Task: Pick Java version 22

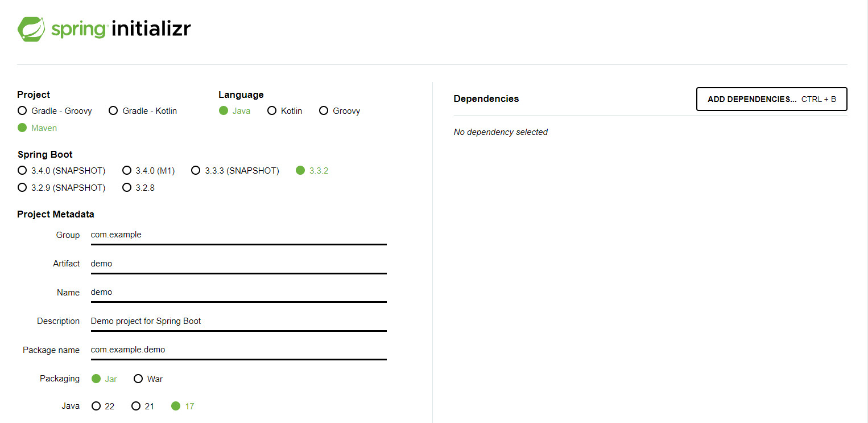Action: 103,406
